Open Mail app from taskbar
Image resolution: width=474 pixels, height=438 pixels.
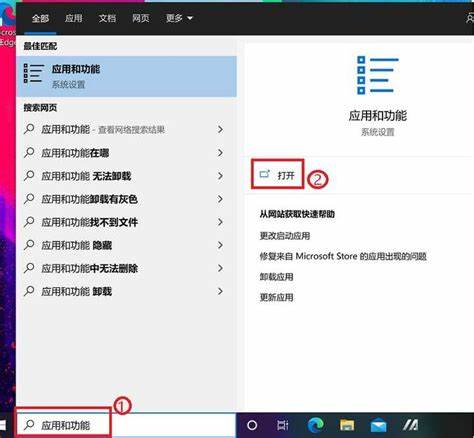pyautogui.click(x=378, y=426)
